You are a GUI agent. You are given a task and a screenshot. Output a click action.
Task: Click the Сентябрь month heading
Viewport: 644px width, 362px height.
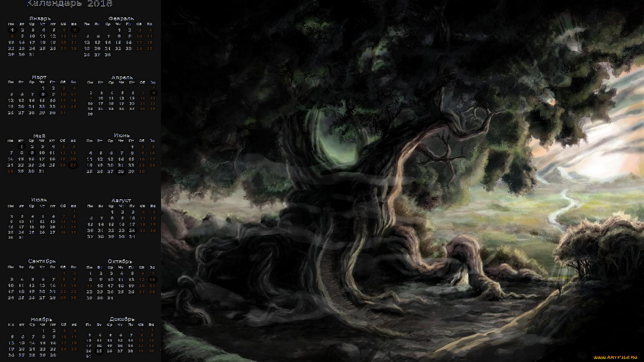[42, 261]
